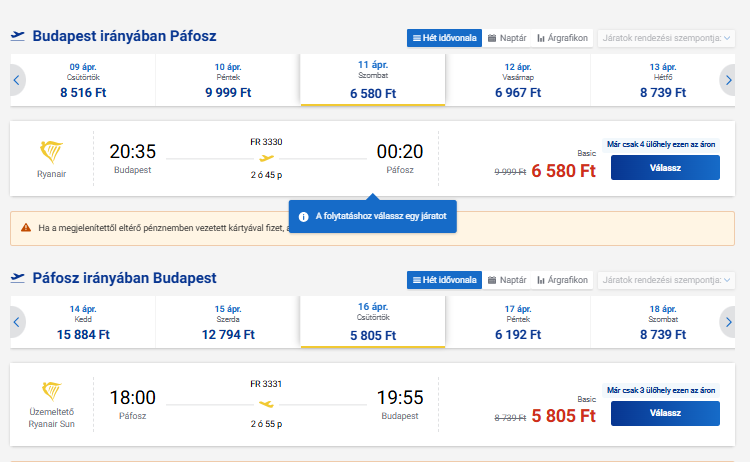Click flight number FR 3331
The height and width of the screenshot is (462, 750).
click(266, 383)
